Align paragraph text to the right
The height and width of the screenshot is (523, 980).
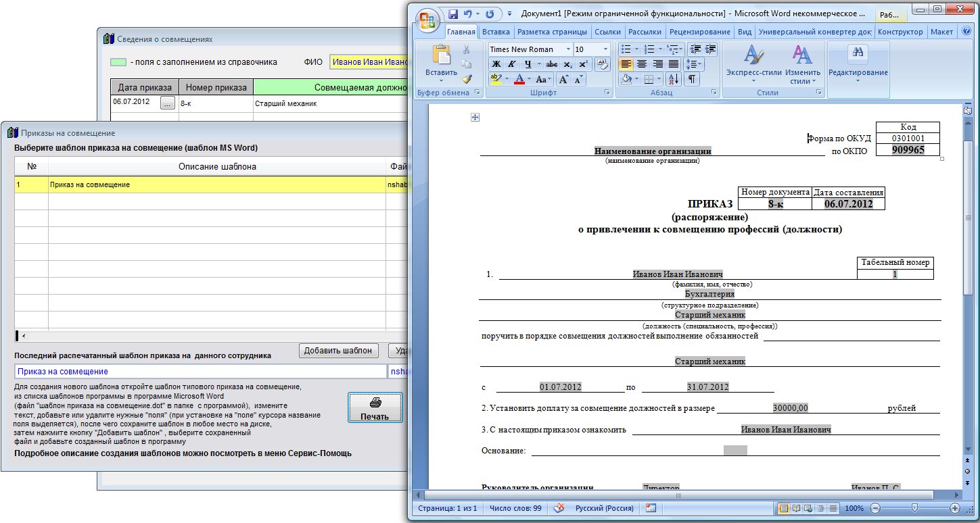[x=658, y=64]
